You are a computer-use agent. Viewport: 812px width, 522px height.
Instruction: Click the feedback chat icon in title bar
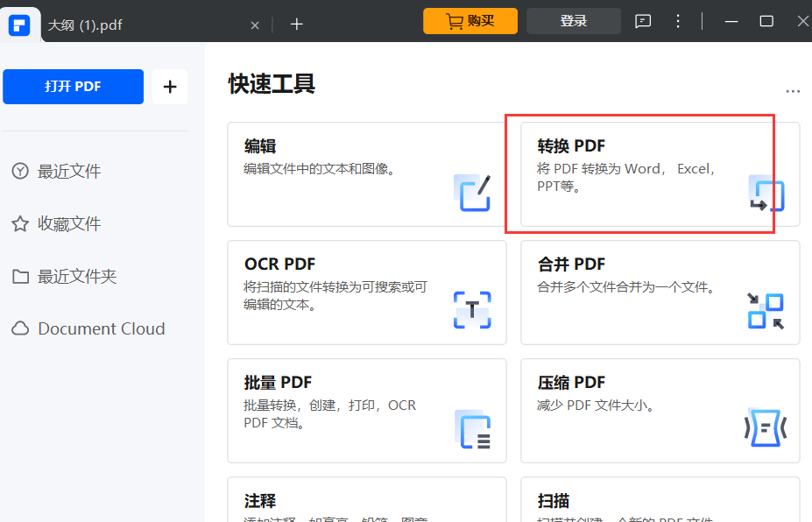(x=642, y=21)
